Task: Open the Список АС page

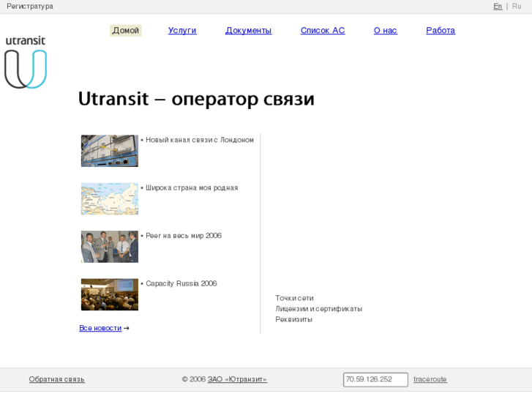Action: [323, 31]
